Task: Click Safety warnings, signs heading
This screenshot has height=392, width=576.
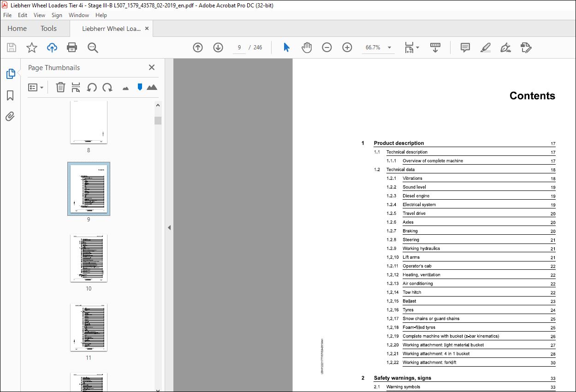Action: click(403, 378)
